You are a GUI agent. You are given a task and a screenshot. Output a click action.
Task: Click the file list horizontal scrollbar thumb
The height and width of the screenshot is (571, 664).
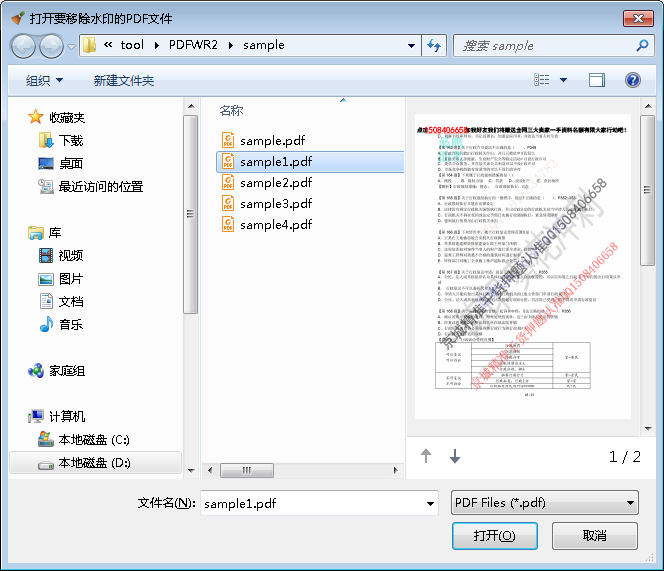(x=246, y=470)
